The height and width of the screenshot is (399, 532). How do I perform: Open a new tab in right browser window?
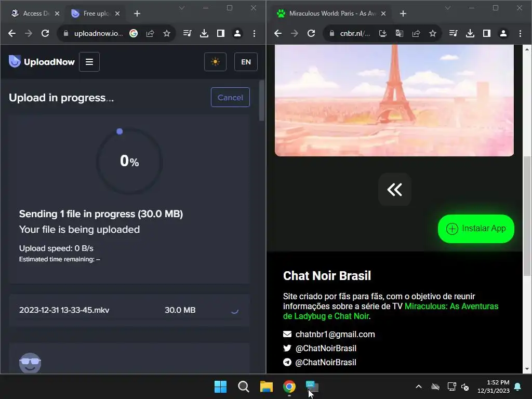coord(403,14)
